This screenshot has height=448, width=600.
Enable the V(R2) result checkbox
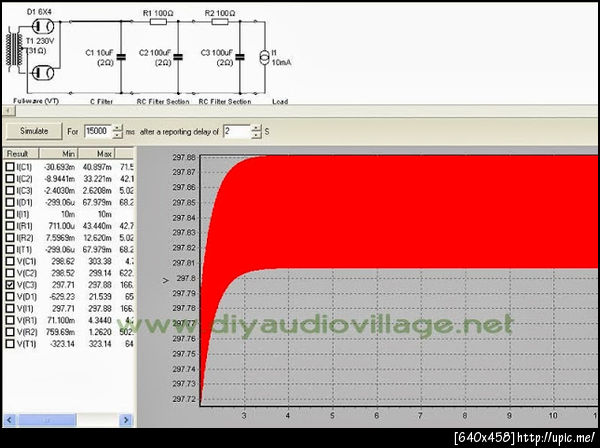pyautogui.click(x=10, y=332)
